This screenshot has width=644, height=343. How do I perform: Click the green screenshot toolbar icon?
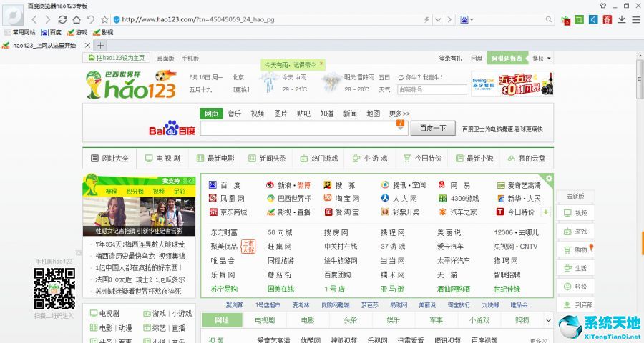point(579,19)
